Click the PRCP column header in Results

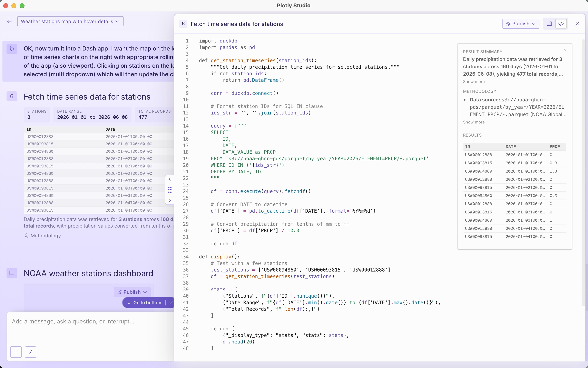(555, 147)
